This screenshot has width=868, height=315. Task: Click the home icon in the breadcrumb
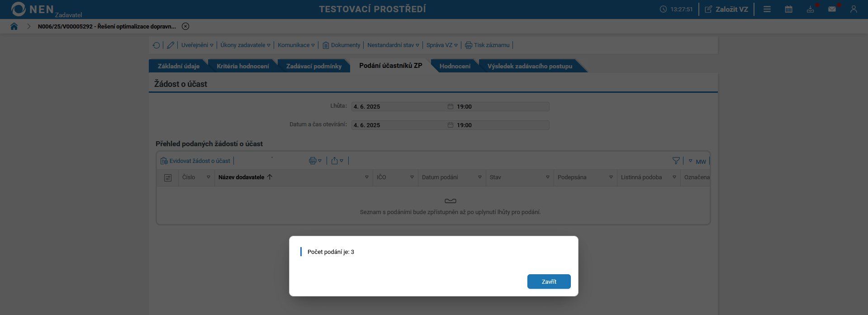14,26
